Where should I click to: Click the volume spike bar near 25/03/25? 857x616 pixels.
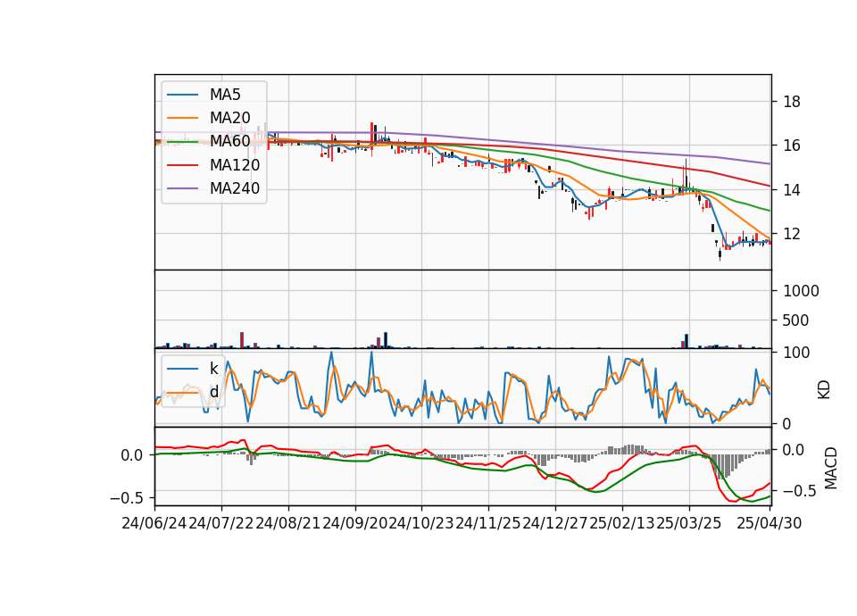(686, 341)
